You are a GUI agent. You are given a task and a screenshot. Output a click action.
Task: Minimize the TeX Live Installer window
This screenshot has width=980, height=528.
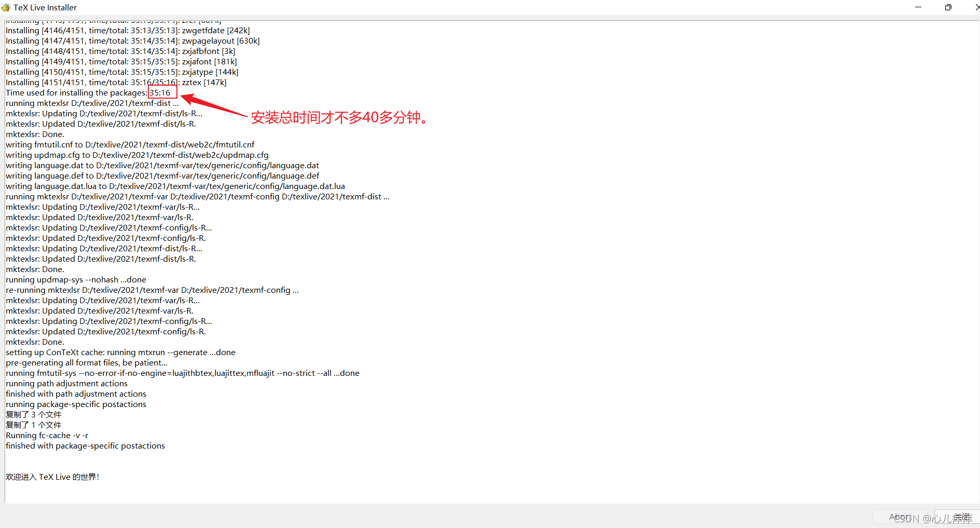pos(918,7)
